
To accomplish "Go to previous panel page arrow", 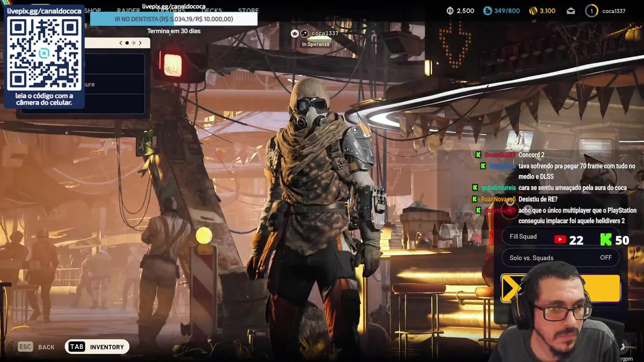I will [x=121, y=43].
